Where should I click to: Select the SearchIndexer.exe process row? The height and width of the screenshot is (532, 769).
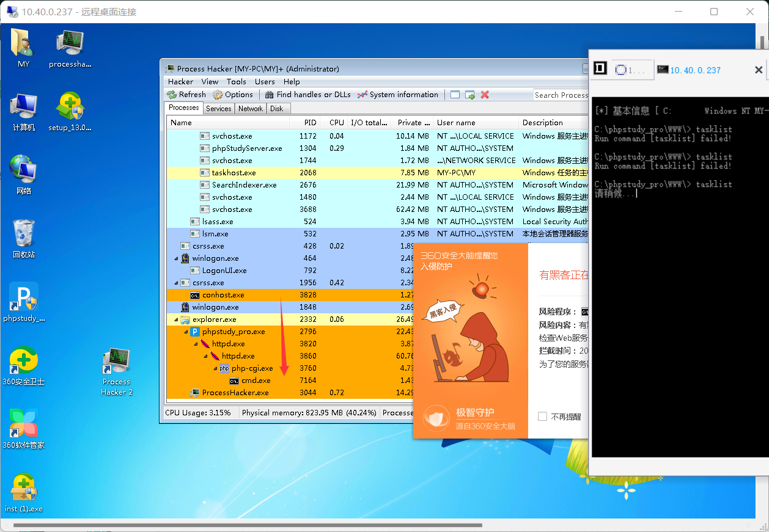378,185
